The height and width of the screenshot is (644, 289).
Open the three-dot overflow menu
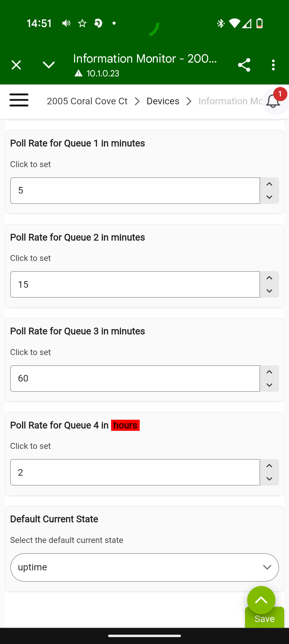coord(273,65)
